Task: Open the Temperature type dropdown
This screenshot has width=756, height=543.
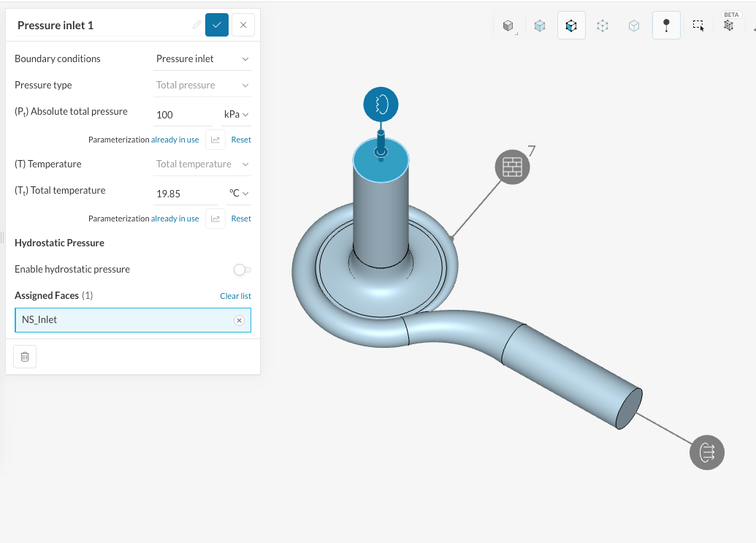Action: click(202, 164)
